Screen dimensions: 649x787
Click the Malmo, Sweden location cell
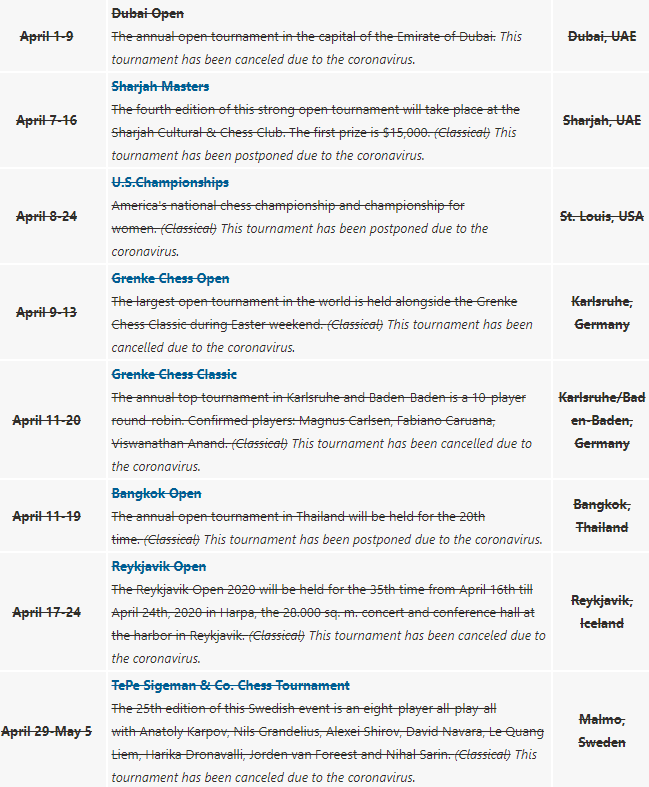point(601,732)
